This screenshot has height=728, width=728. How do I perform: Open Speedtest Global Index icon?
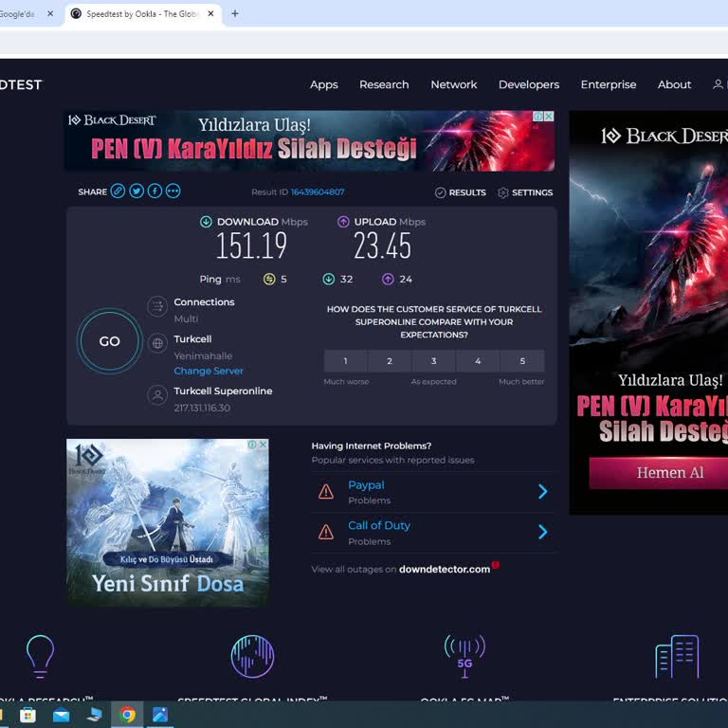[x=252, y=657]
